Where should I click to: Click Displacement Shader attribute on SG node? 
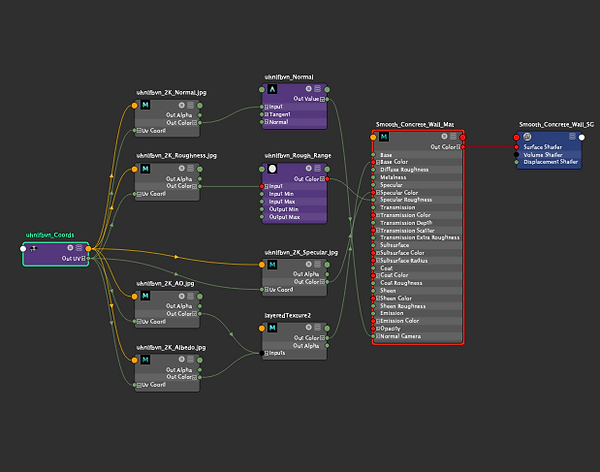point(551,162)
